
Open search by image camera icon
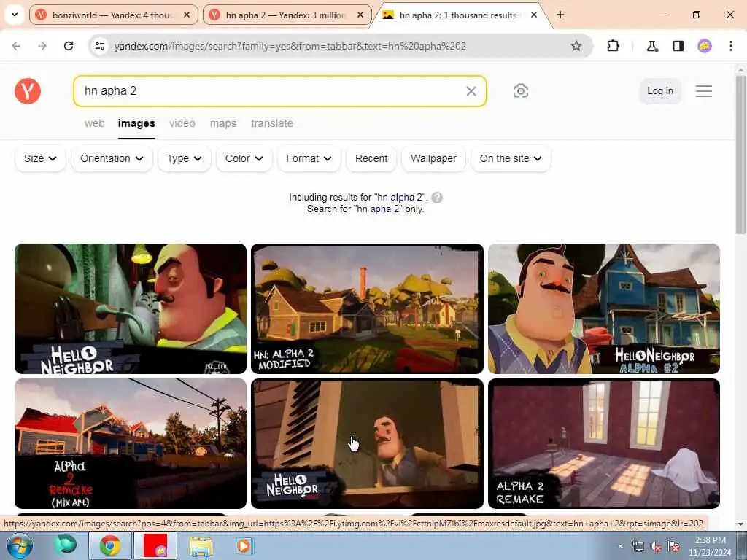pos(520,91)
